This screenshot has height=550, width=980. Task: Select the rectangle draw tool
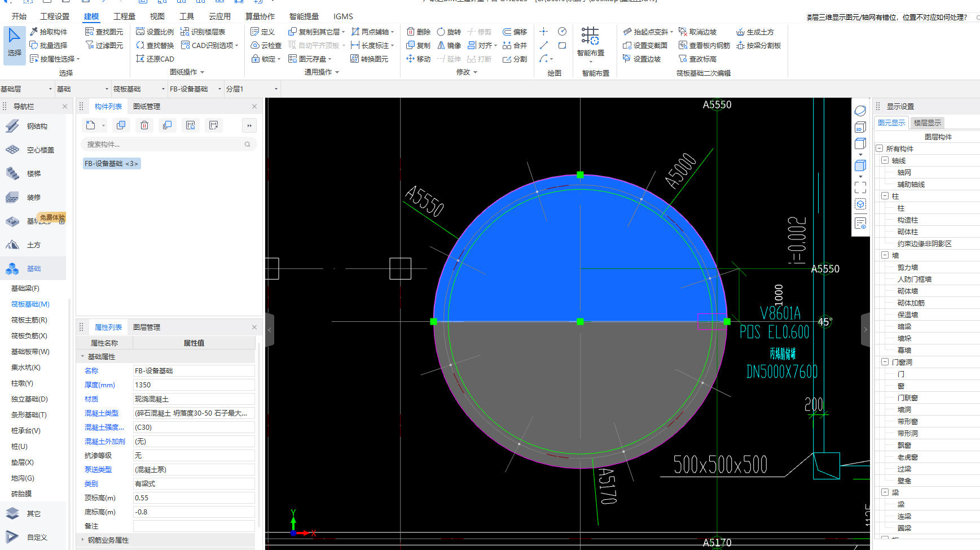coord(562,45)
